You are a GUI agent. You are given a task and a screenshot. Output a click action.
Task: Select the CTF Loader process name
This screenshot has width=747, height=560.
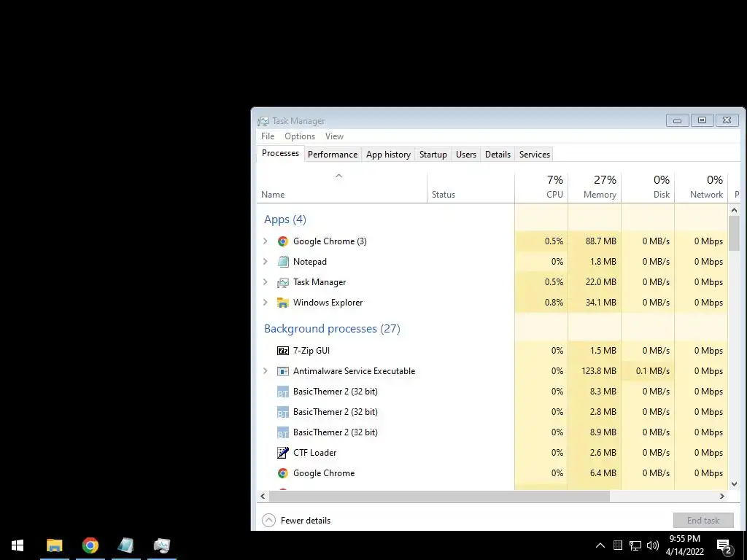tap(315, 453)
